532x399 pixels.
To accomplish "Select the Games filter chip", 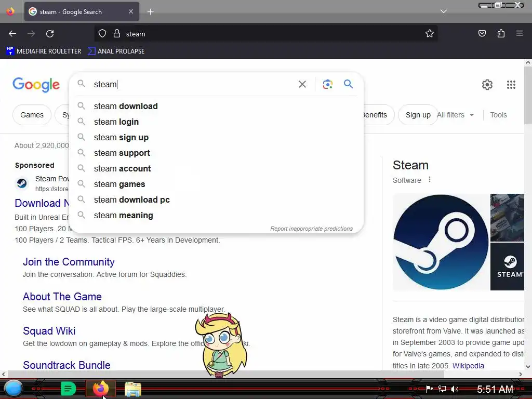I will point(32,115).
